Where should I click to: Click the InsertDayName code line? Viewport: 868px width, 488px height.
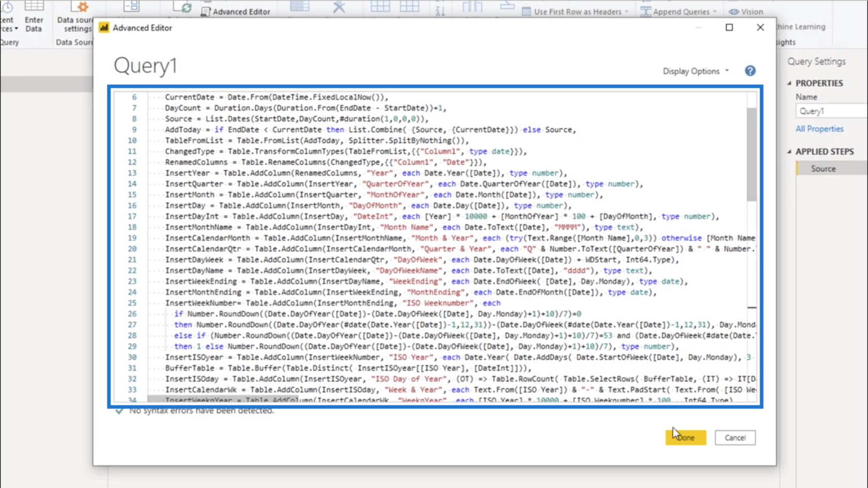click(408, 271)
